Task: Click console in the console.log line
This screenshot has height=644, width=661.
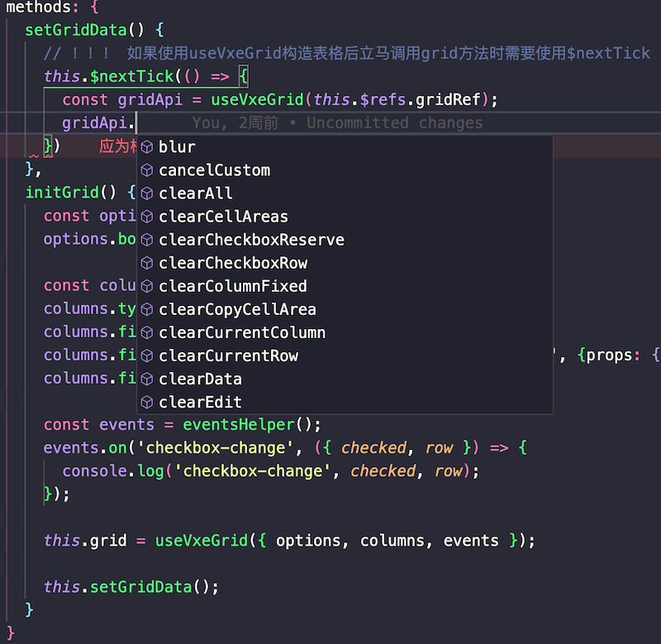Action: click(x=94, y=471)
